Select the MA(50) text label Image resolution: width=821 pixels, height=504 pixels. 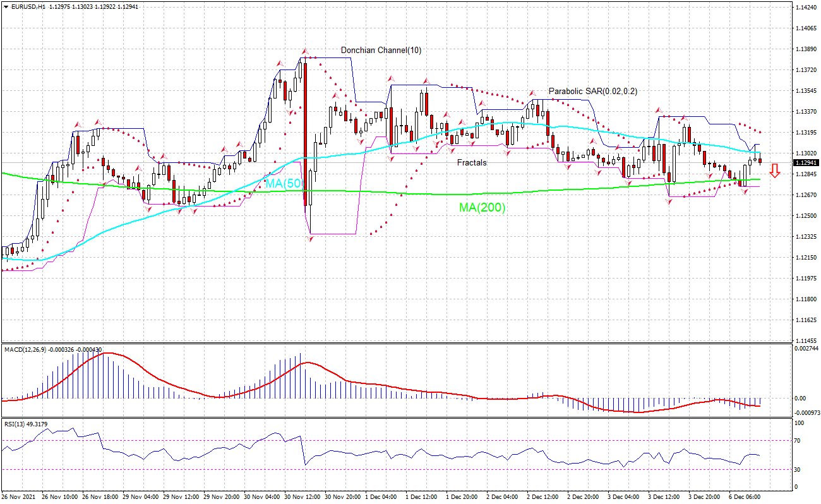tap(284, 183)
